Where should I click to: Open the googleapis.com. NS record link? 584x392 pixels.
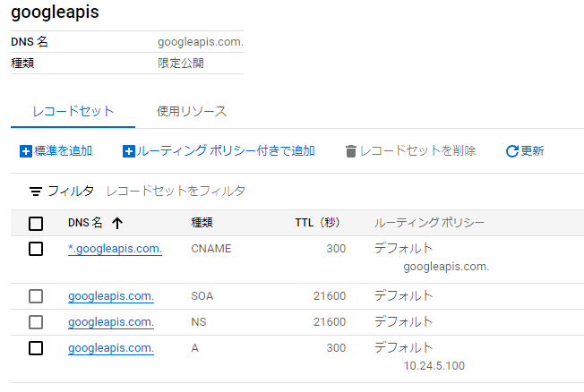click(x=111, y=322)
